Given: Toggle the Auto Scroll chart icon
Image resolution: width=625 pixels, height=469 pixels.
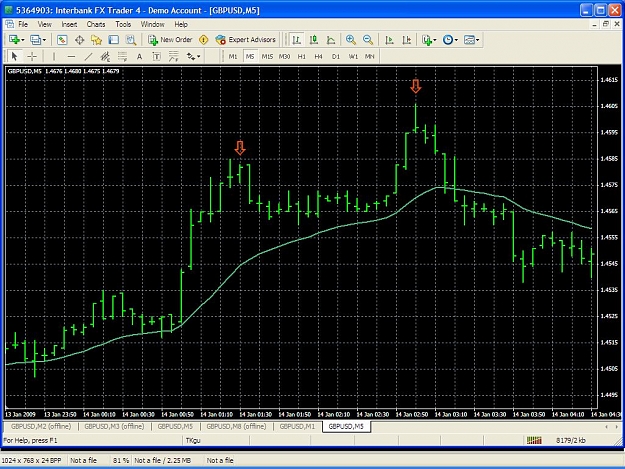Looking at the screenshot, I should (x=389, y=39).
